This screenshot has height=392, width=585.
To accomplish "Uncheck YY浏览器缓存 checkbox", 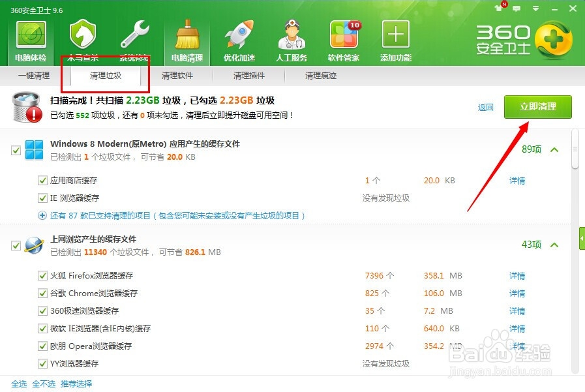I will 42,364.
